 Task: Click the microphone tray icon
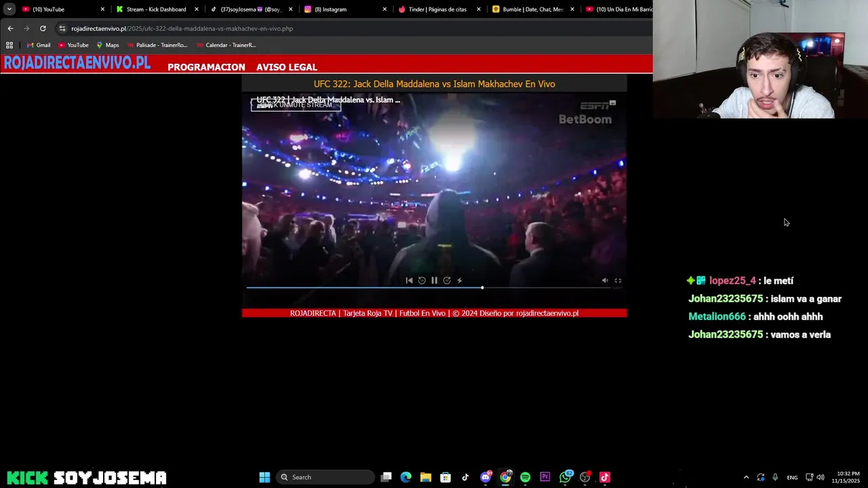(775, 477)
